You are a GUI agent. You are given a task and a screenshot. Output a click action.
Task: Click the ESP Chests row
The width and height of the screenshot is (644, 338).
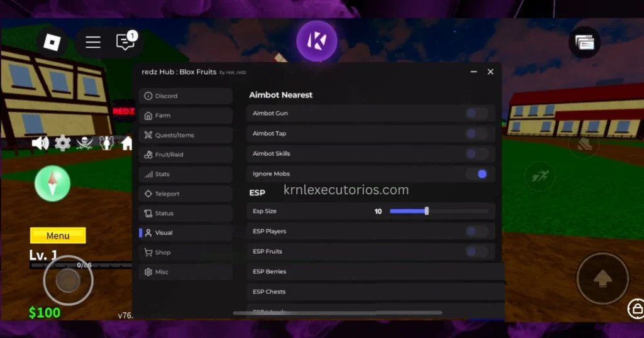click(x=375, y=292)
